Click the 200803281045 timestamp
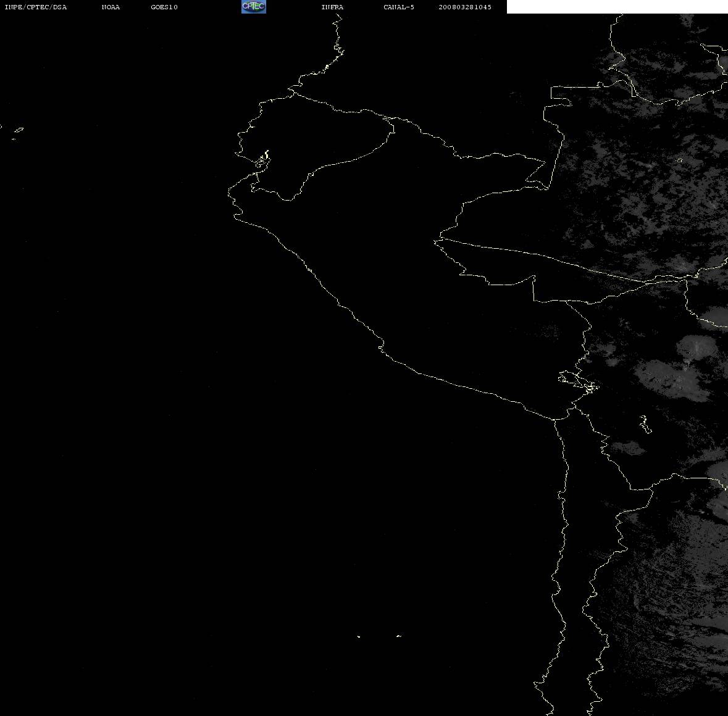The image size is (728, 716). pyautogui.click(x=465, y=7)
